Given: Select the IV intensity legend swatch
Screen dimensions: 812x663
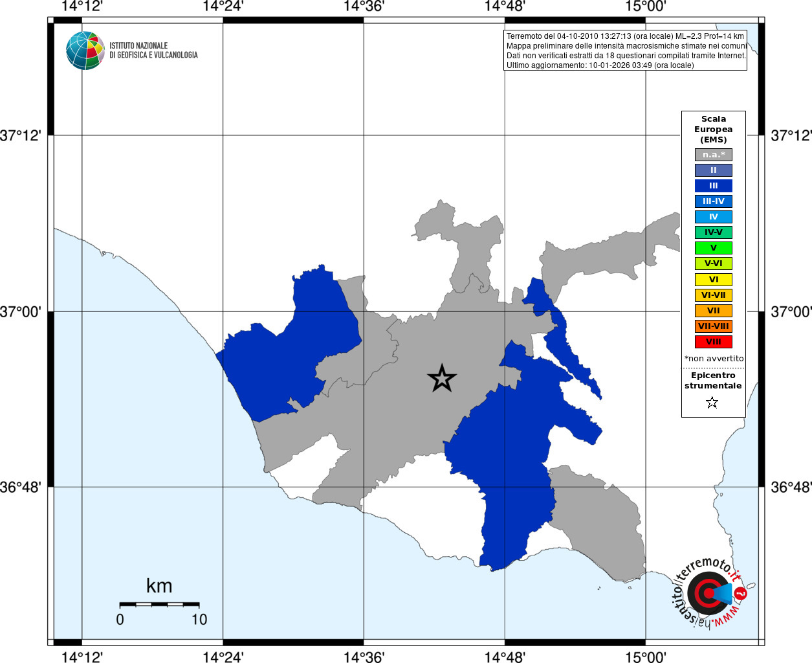Looking at the screenshot, I should (x=714, y=217).
